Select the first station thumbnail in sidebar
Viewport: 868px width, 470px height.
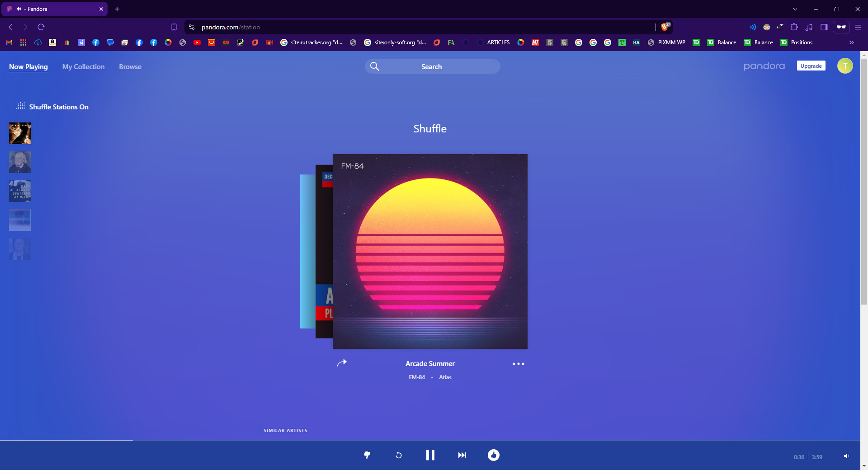point(20,133)
